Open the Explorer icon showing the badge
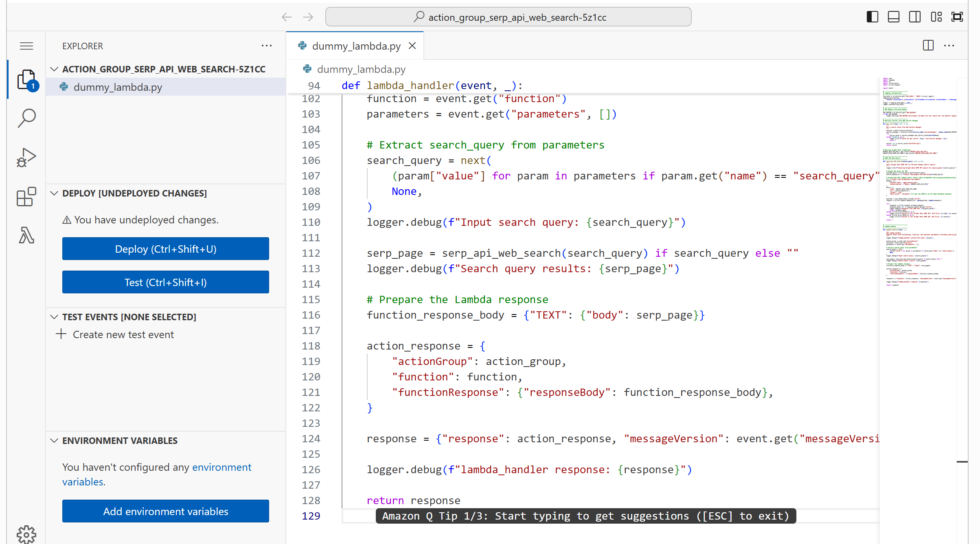Image resolution: width=980 pixels, height=544 pixels. point(26,79)
